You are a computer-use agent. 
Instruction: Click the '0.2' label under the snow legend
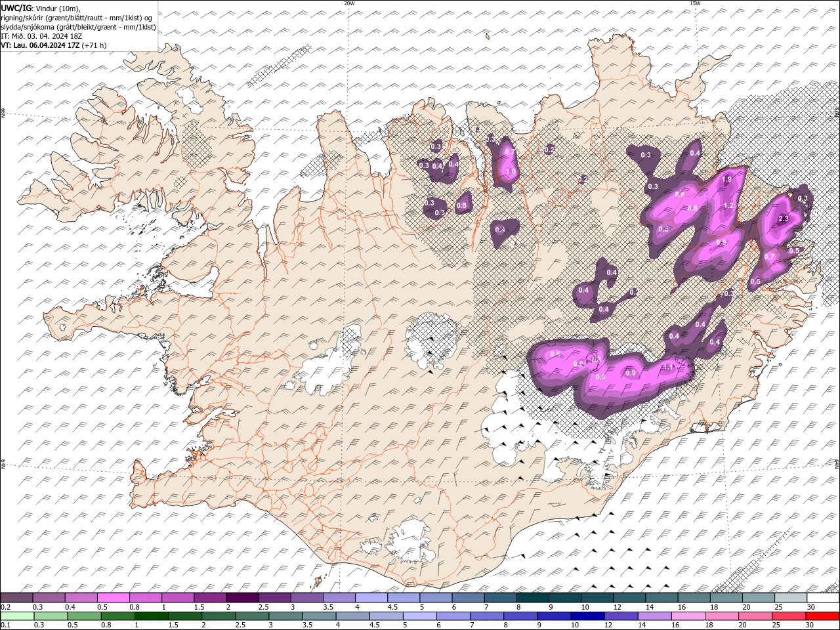tap(5, 607)
